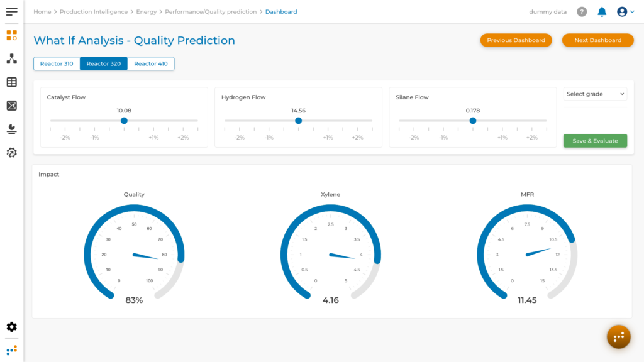Image resolution: width=644 pixels, height=362 pixels.
Task: Click the notification bell icon
Action: point(602,12)
